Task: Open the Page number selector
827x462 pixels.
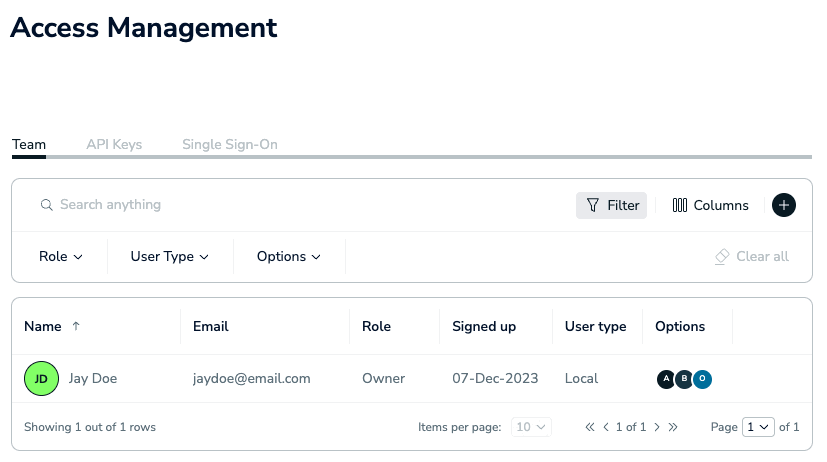Action: point(759,427)
